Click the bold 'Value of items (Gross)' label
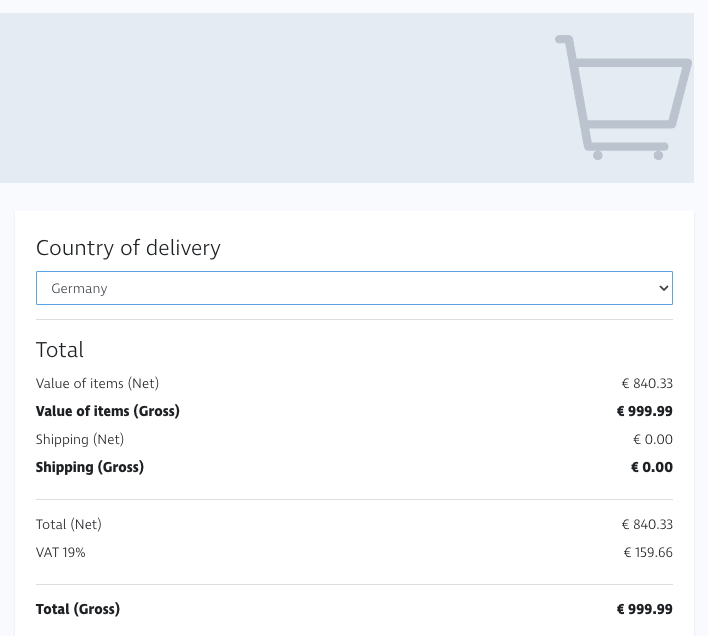Screen dimensions: 708x636 pos(108,411)
